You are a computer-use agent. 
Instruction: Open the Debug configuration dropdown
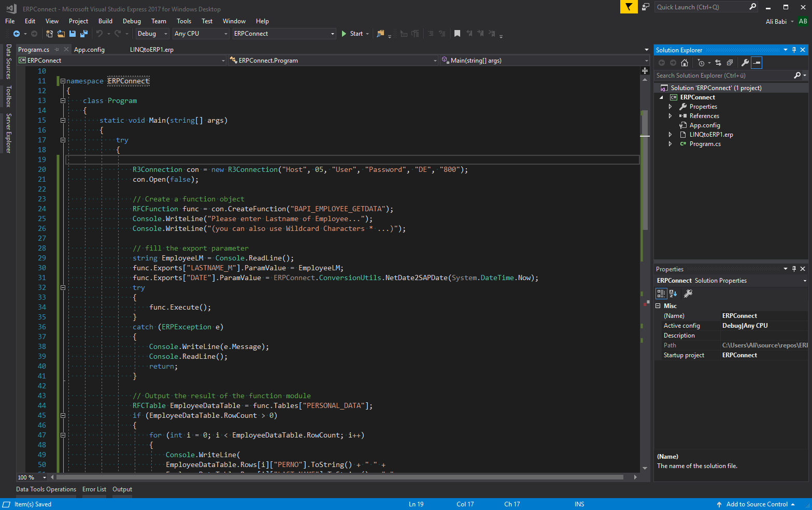pos(152,34)
